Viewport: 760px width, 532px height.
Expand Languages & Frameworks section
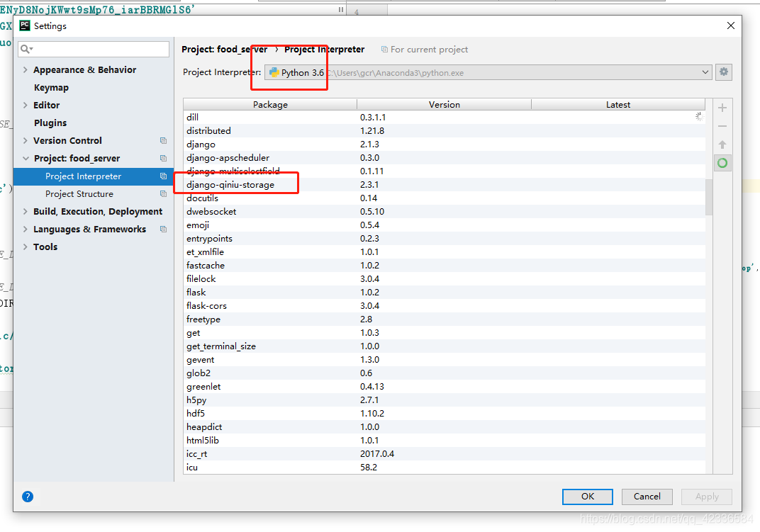tap(26, 230)
